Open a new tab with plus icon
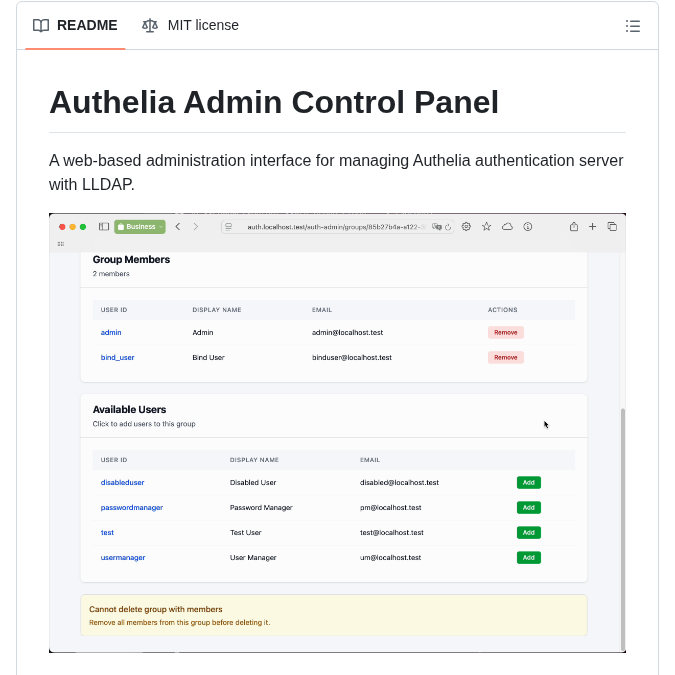The width and height of the screenshot is (675, 675). click(593, 226)
